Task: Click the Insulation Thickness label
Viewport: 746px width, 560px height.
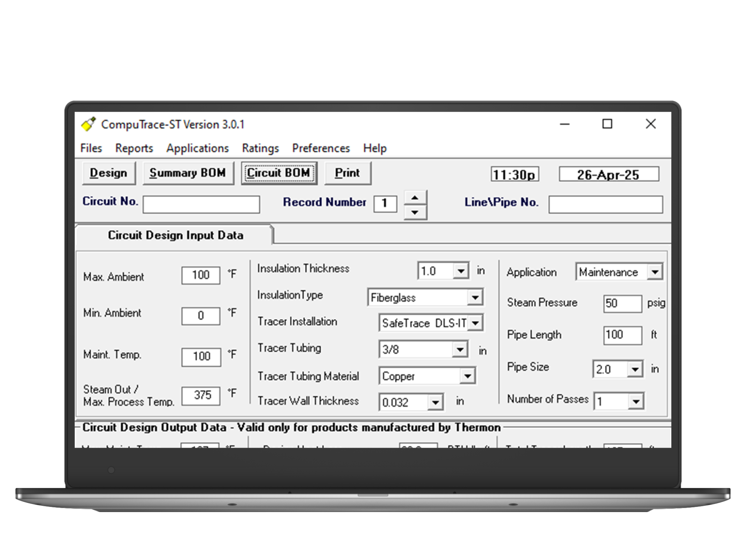Action: point(303,268)
